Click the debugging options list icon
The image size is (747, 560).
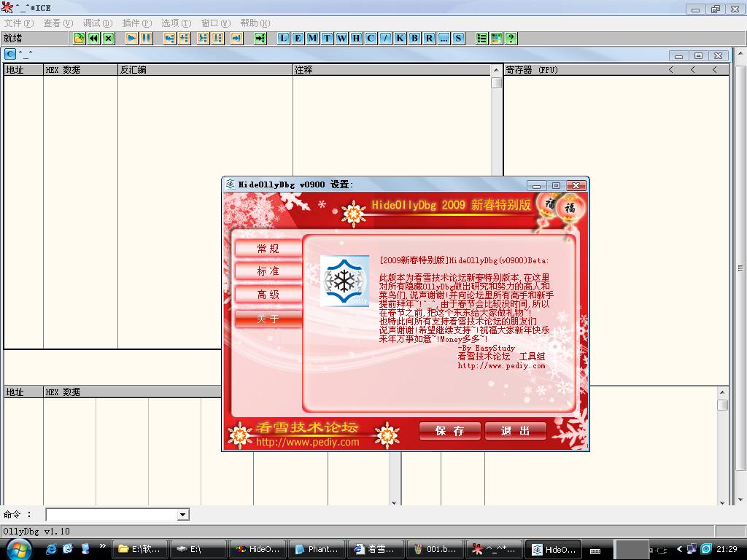click(x=481, y=39)
